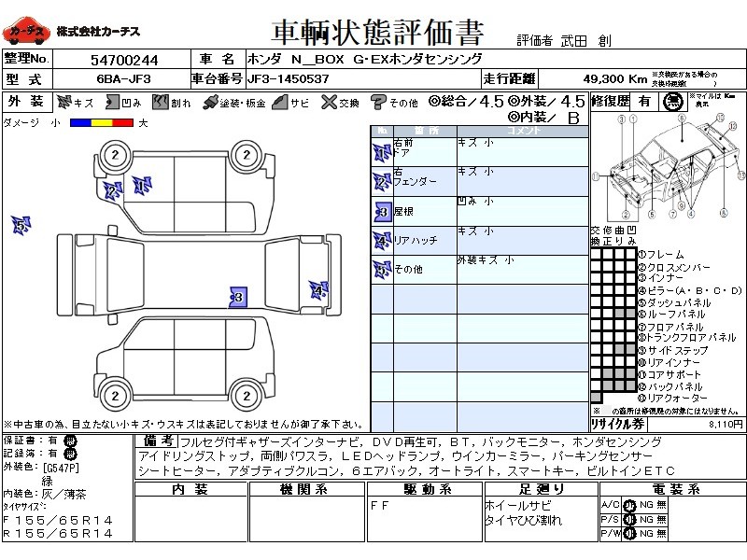Select the キズ scratch legend icon
The width and height of the screenshot is (747, 560).
point(63,102)
